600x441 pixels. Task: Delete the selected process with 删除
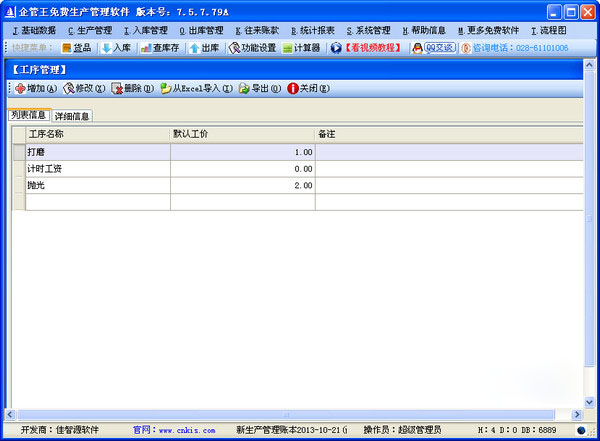click(x=132, y=88)
